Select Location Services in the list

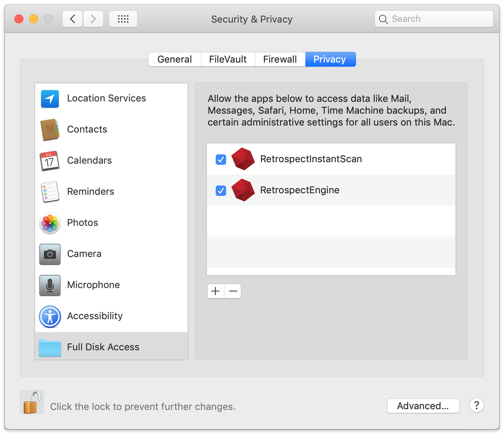point(111,99)
